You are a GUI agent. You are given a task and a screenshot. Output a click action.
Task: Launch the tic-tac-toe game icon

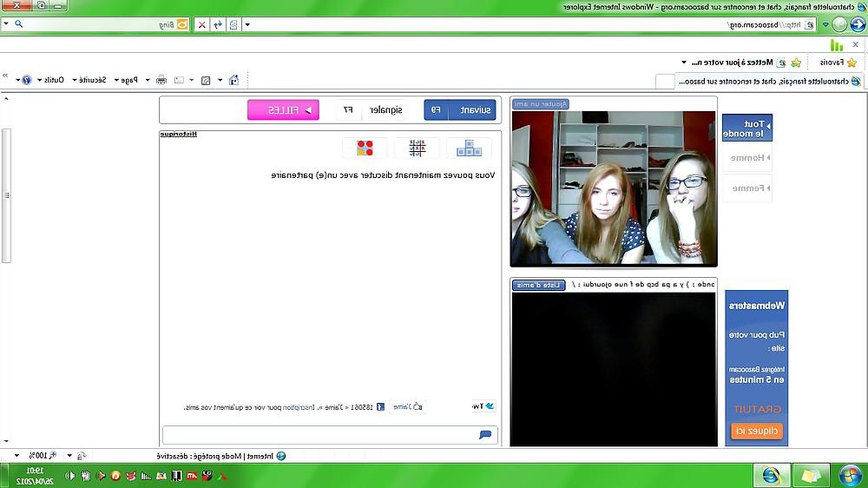coord(417,148)
